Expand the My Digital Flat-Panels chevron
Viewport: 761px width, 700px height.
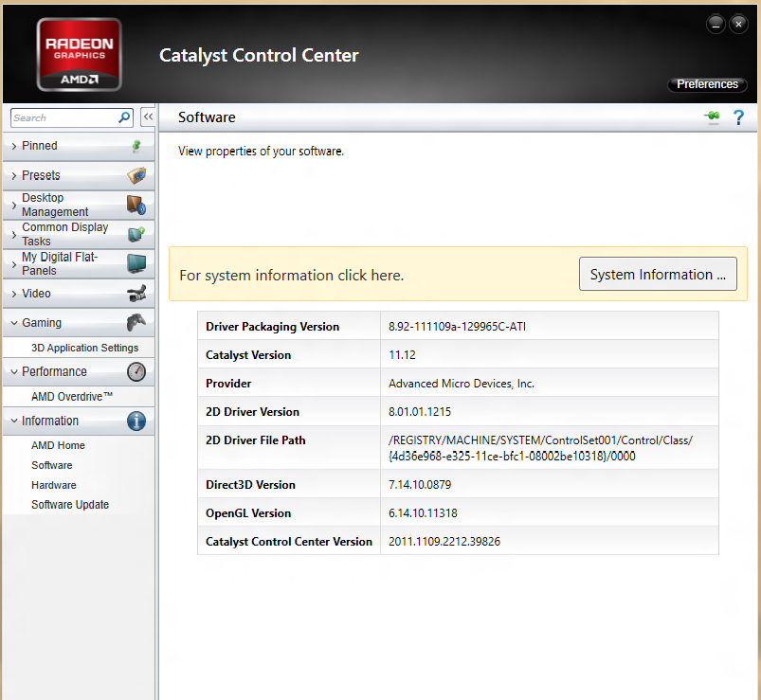click(13, 264)
